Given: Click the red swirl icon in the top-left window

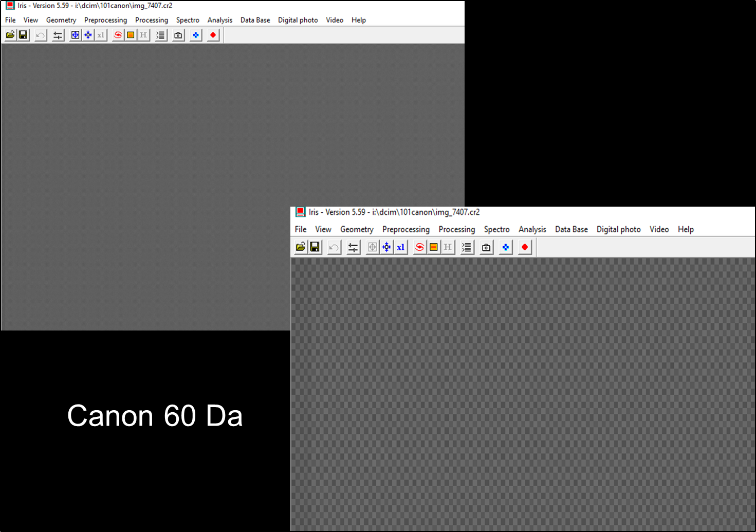Looking at the screenshot, I should click(x=118, y=35).
